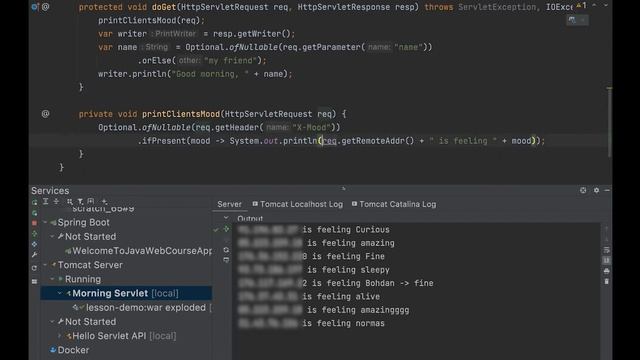
Task: Click the wrench Edit Configuration icon in left strip
Action: (x=34, y=255)
